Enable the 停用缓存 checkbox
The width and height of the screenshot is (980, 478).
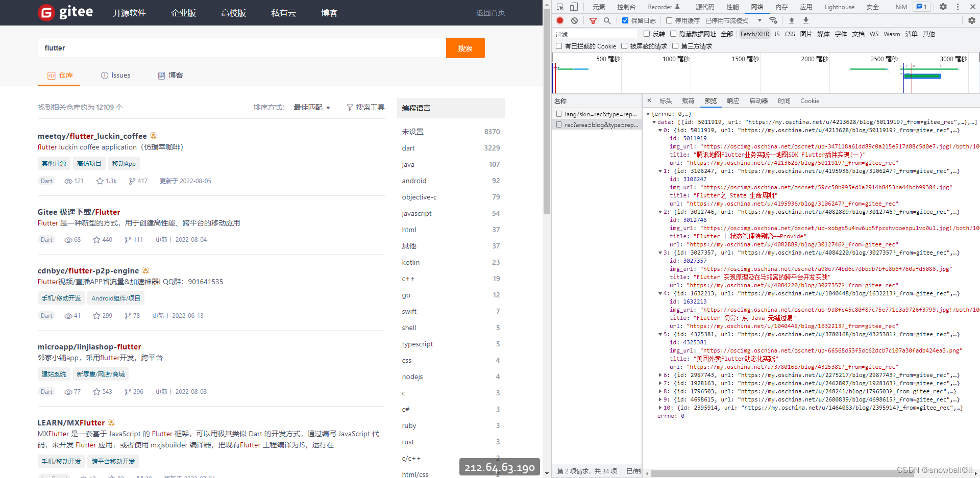click(x=669, y=20)
